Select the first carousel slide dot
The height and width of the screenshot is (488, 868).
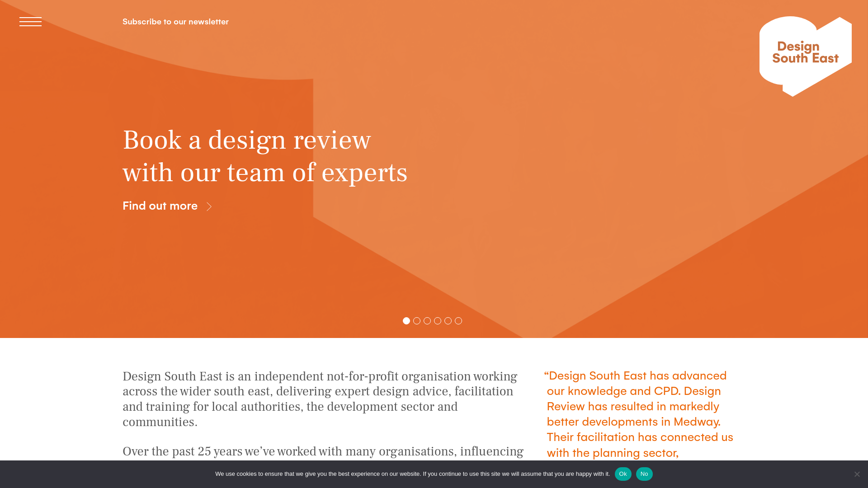tap(406, 321)
